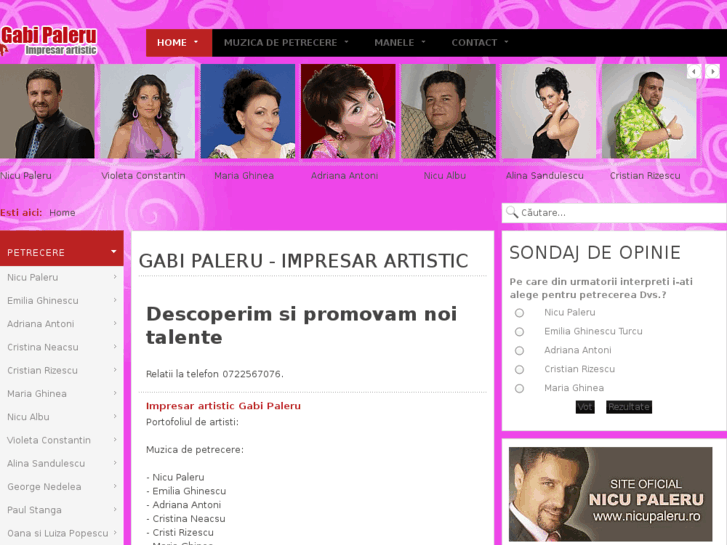Select Nicu Paleru poll option
The width and height of the screenshot is (727, 545).
519,313
